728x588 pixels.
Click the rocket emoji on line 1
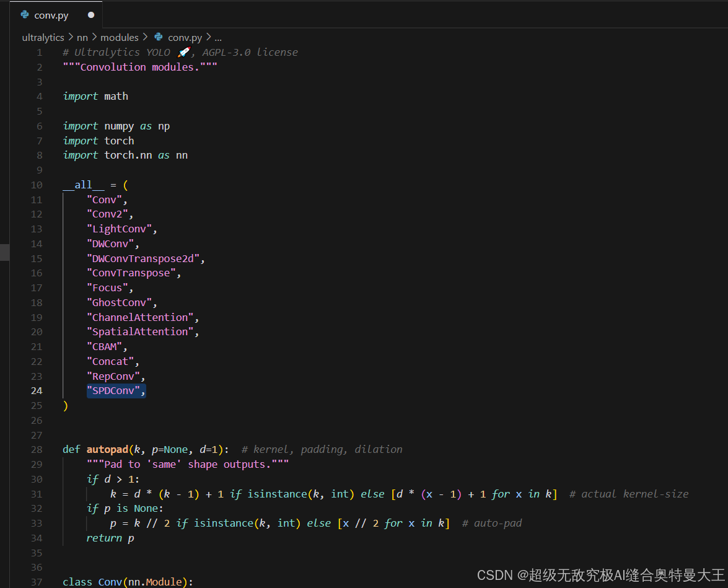182,51
